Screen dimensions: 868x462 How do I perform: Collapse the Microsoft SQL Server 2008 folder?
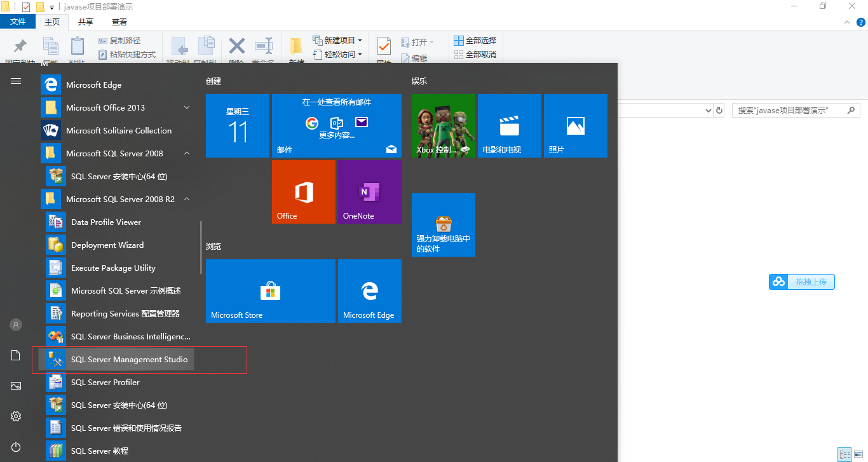point(117,154)
